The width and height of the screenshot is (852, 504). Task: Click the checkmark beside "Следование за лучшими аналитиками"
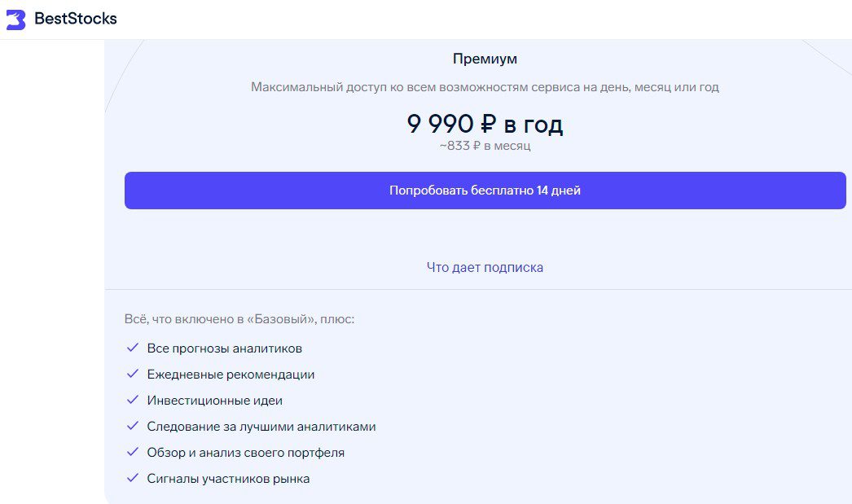pyautogui.click(x=133, y=426)
